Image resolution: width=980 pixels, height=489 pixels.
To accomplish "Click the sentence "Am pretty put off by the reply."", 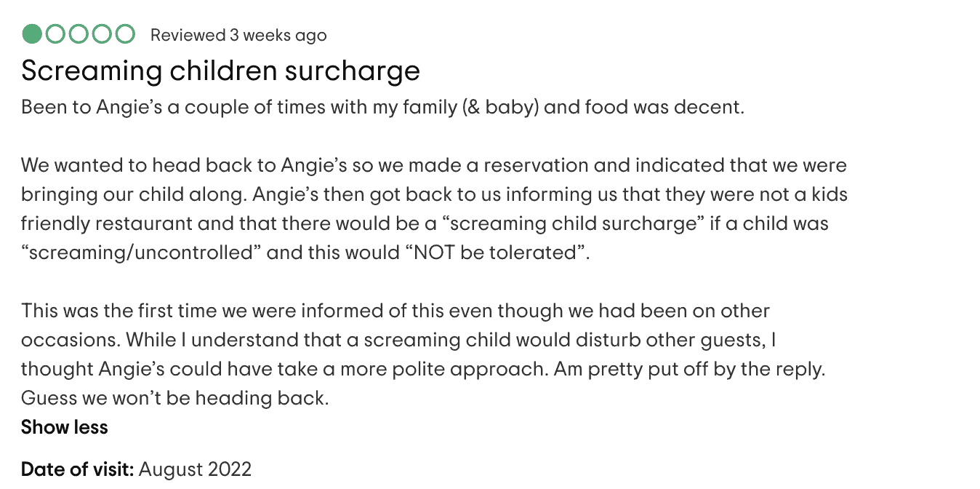I will click(x=689, y=369).
